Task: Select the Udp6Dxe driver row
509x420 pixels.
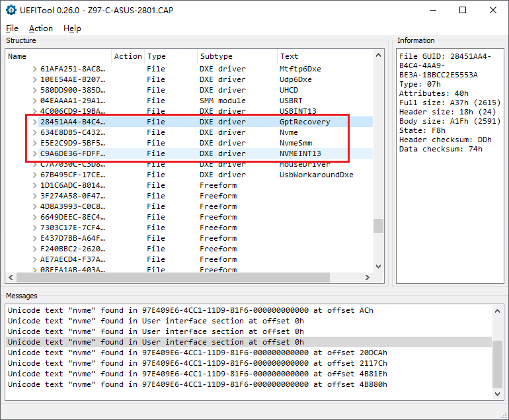Action: coord(295,79)
